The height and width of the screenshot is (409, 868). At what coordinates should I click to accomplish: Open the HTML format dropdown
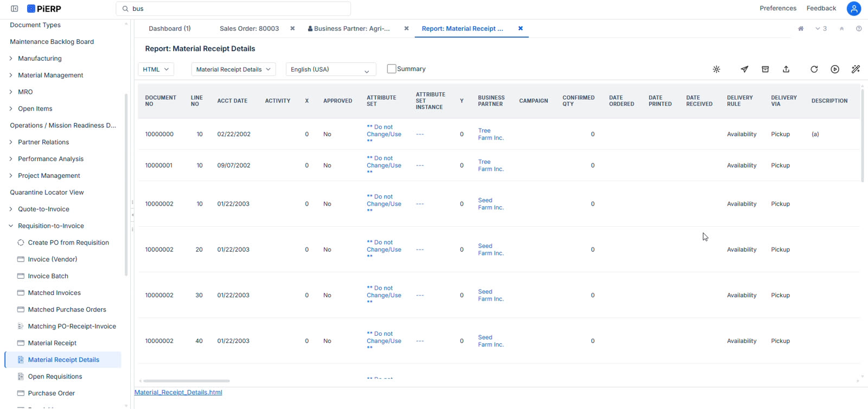156,69
